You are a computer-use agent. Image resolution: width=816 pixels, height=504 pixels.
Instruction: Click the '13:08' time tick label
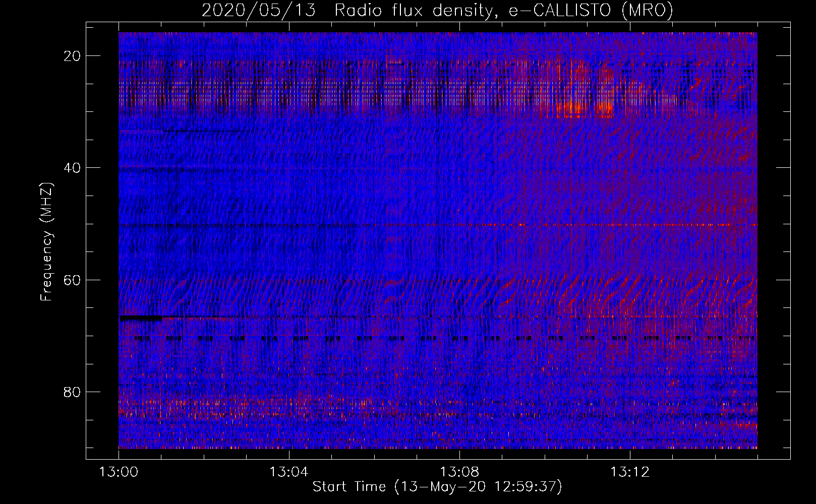[x=459, y=472]
